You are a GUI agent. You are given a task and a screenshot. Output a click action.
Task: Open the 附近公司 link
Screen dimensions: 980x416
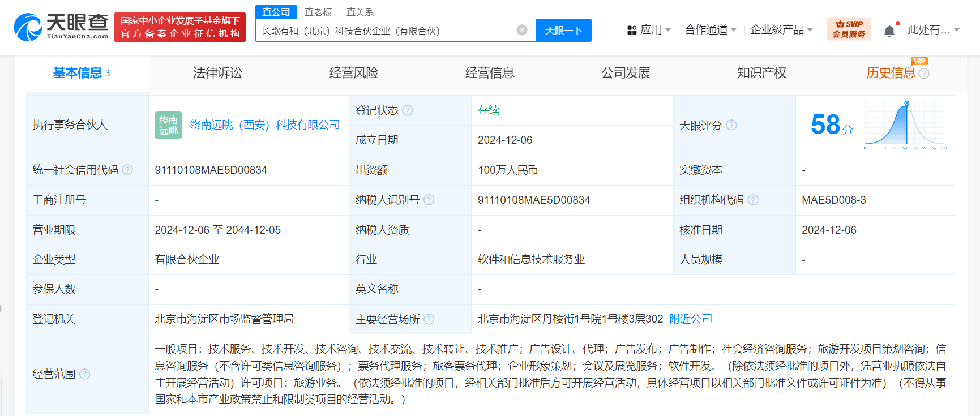pos(691,319)
